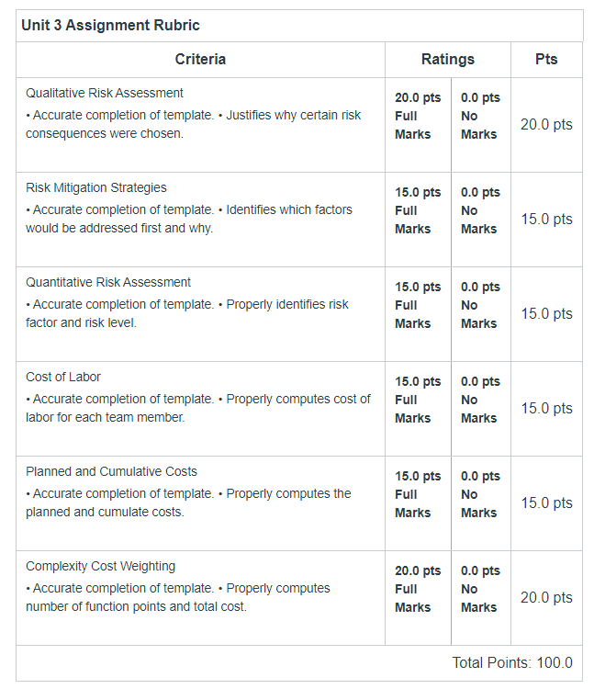Choose No Marks rating for Risk Mitigation Strategies

coord(481,220)
